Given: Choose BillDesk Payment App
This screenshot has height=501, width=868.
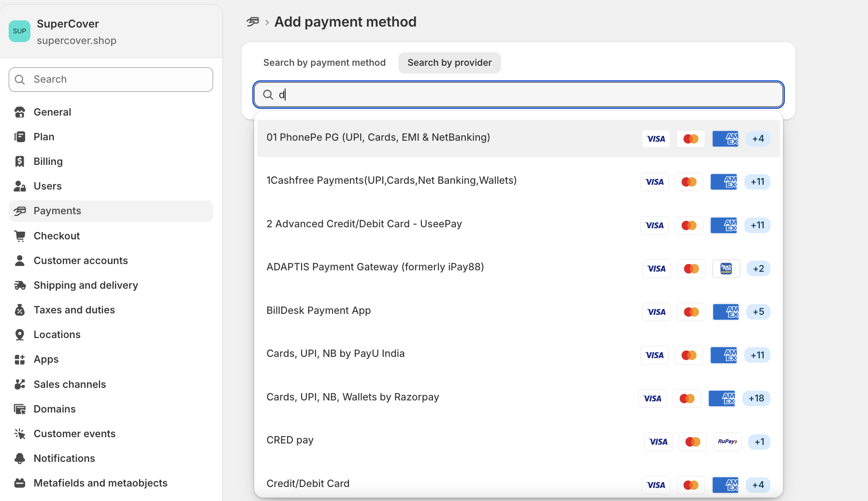Looking at the screenshot, I should click(518, 311).
